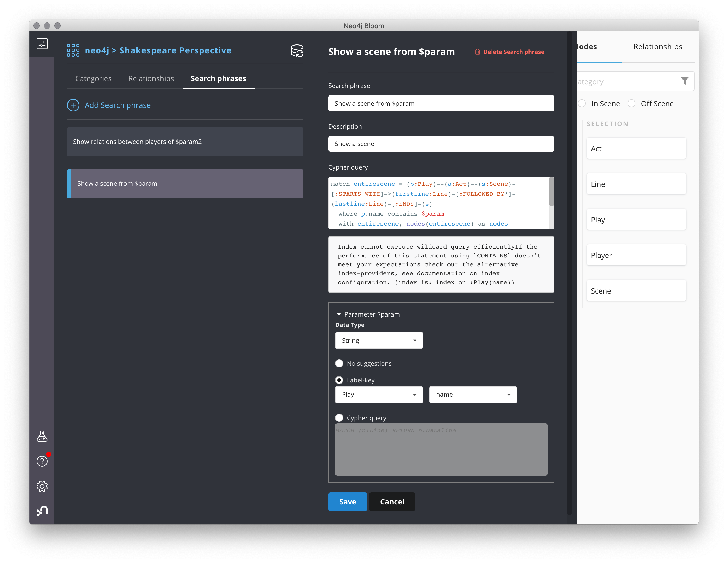The width and height of the screenshot is (728, 563).
Task: Open the Relationships tab in right panel
Action: coord(658,47)
